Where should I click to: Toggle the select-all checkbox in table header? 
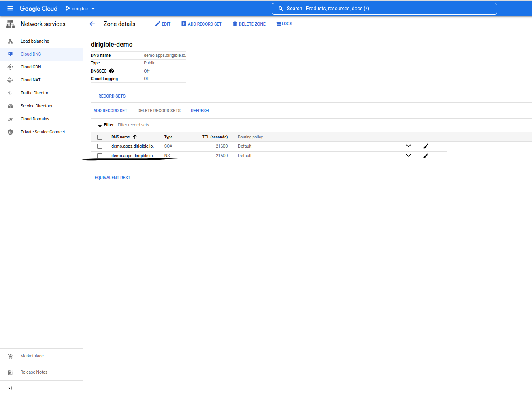coord(100,137)
